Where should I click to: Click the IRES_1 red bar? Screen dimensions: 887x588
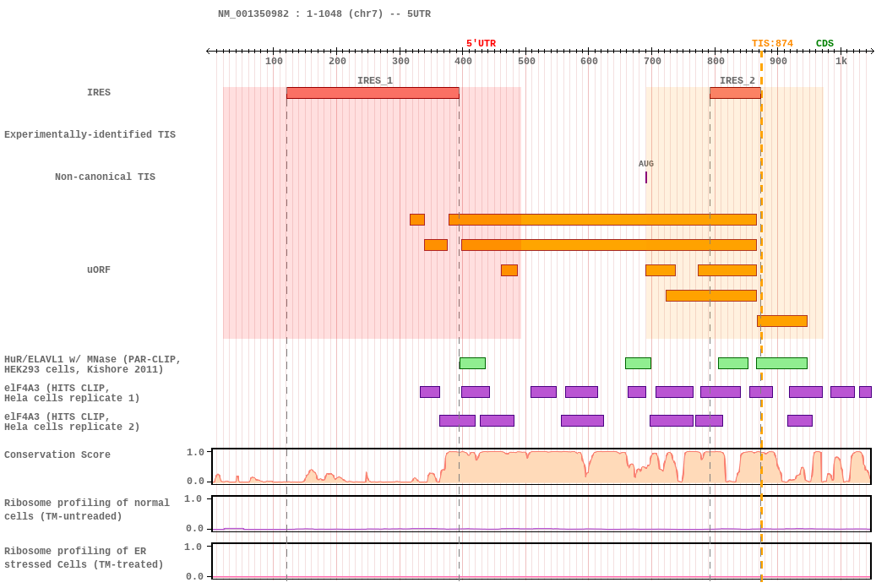click(373, 93)
